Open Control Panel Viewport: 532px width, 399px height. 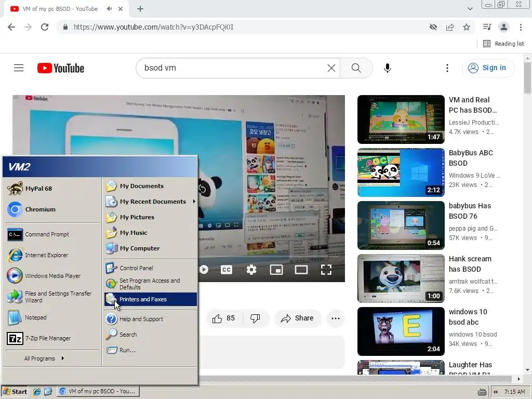tap(151, 268)
